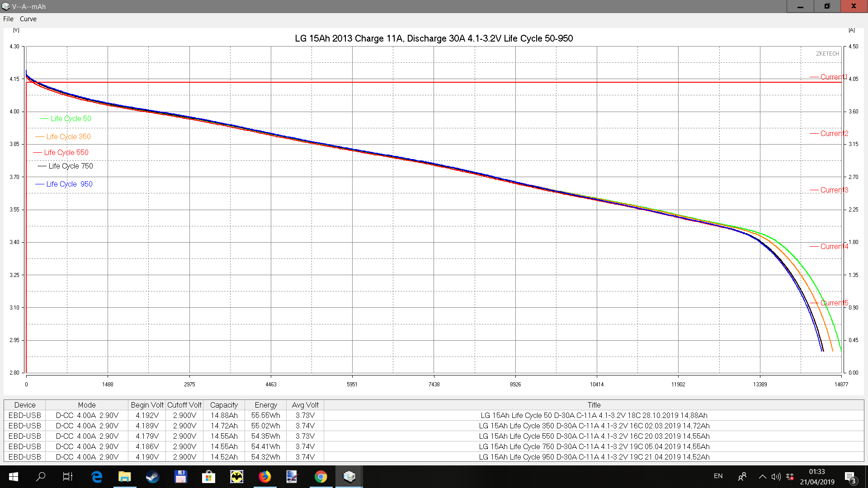Click the Life Cycle 50 legend label
This screenshot has width=868, height=488.
pyautogui.click(x=71, y=118)
